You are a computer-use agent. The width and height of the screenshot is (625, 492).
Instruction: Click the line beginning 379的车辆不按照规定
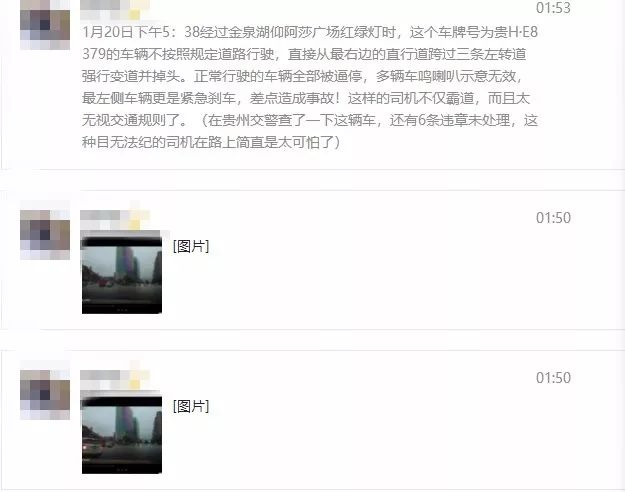pos(304,54)
